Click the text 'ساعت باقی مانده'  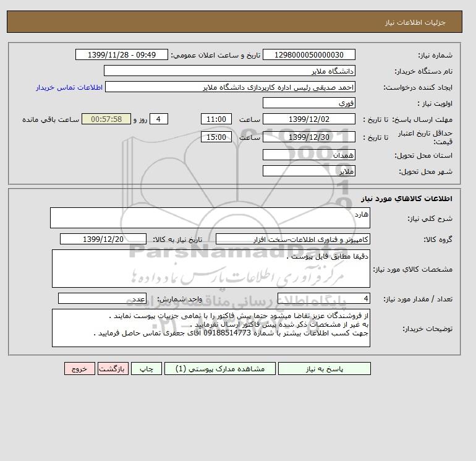51,119
